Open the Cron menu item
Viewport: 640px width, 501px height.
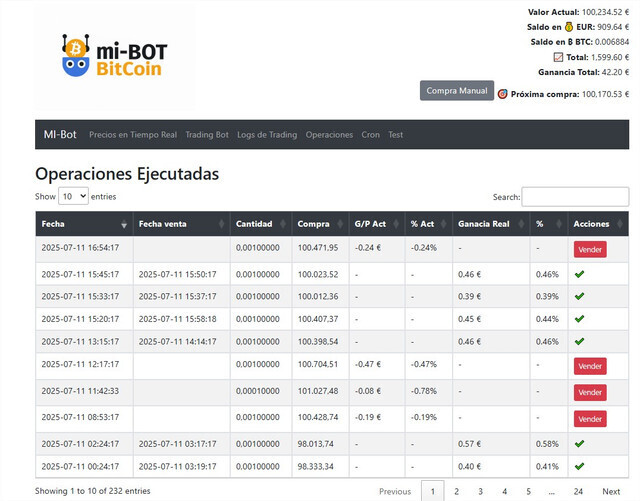[x=371, y=135]
